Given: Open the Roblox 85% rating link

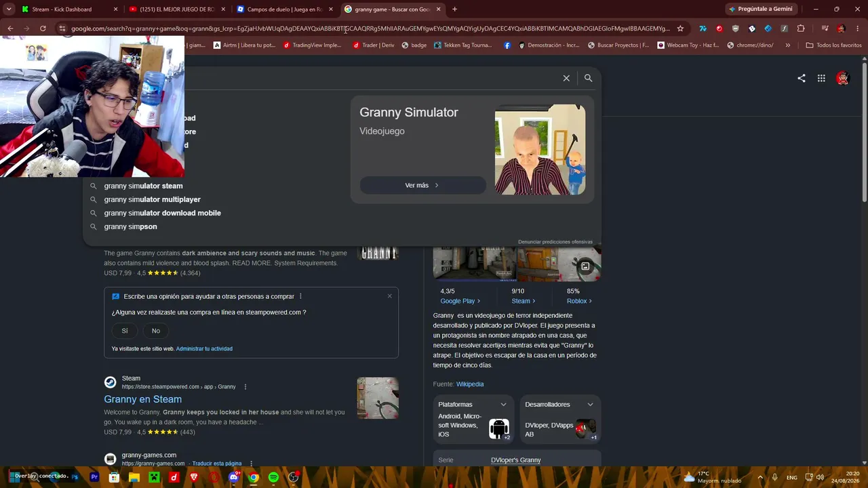Looking at the screenshot, I should point(579,301).
